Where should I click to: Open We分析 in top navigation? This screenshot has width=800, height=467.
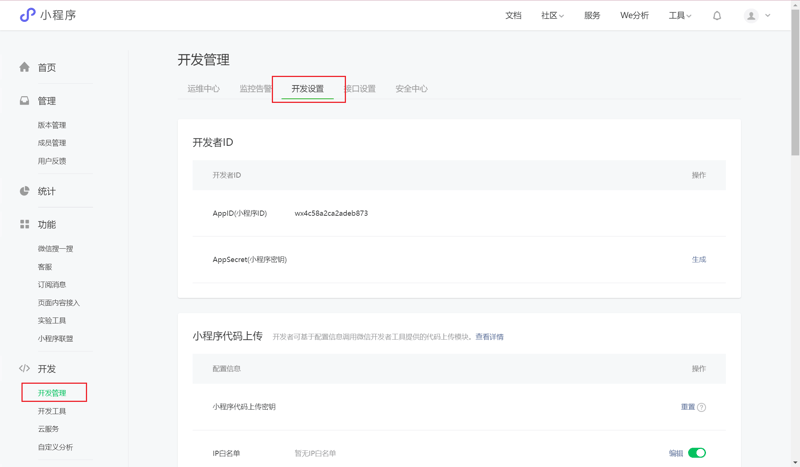click(634, 16)
